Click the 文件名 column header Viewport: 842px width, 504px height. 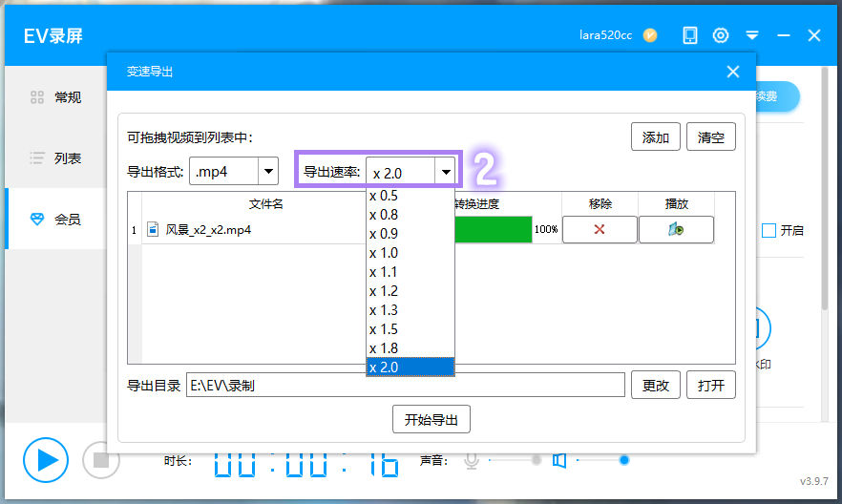(265, 204)
